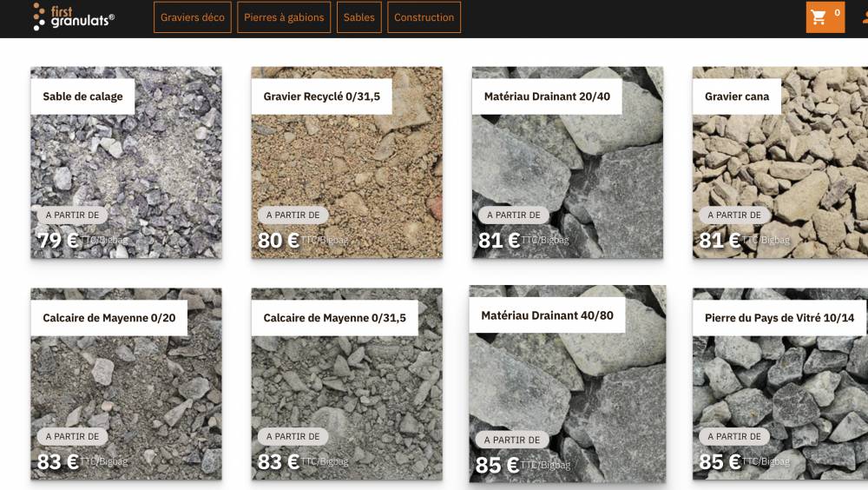The image size is (868, 490).
Task: Open the Gravier Recyclé 0/31,5 product card
Action: [347, 162]
